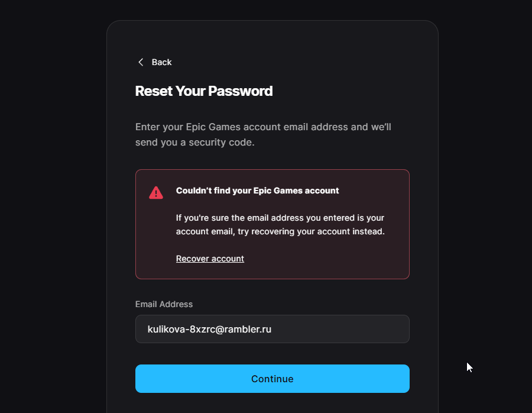The height and width of the screenshot is (413, 532).
Task: Click the word 'account' in Recover account link
Action: click(228, 259)
